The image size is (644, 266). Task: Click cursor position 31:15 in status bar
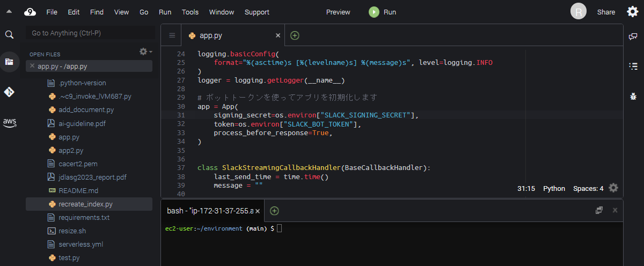pos(526,188)
